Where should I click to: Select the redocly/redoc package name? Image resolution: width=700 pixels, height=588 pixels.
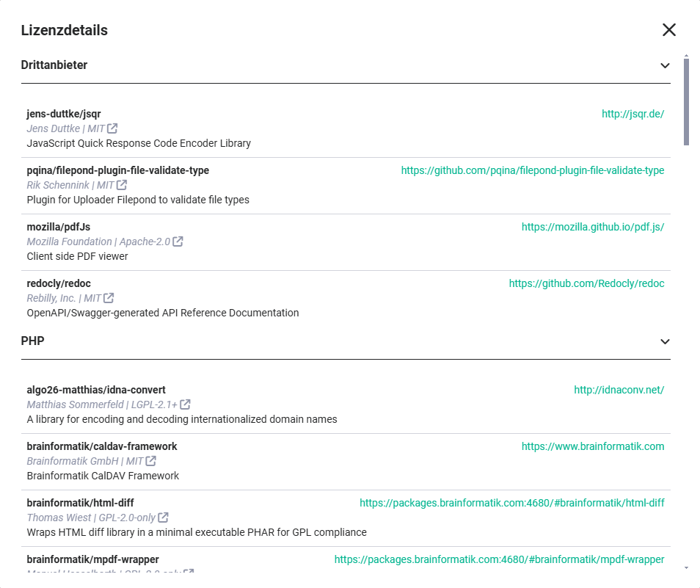tap(59, 283)
